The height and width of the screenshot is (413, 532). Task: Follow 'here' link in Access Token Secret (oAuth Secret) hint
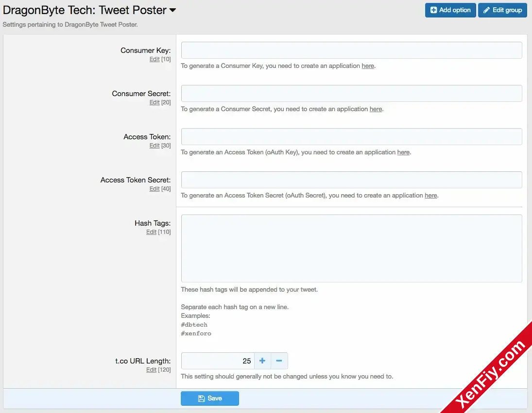click(x=431, y=196)
